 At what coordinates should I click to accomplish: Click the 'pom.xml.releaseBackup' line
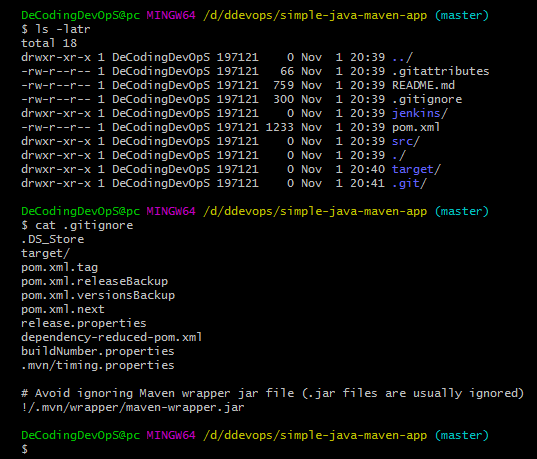(95, 282)
